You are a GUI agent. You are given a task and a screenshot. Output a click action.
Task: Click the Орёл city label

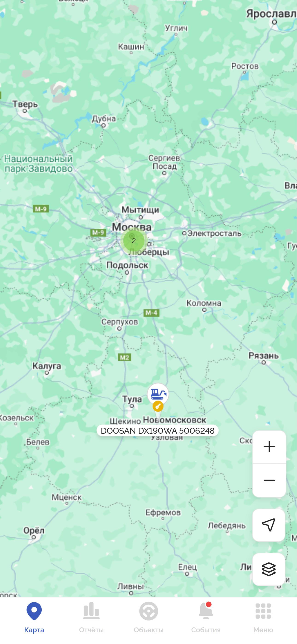(x=34, y=530)
